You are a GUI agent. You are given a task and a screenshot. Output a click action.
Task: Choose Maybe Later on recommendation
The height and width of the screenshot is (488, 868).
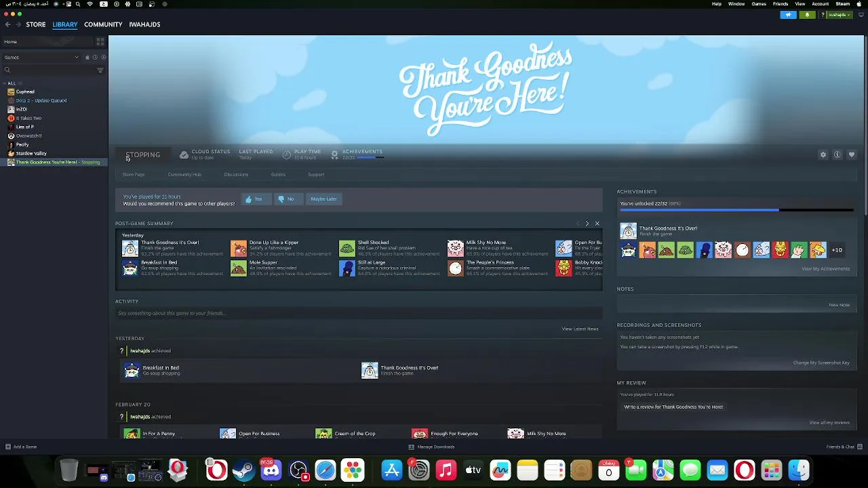323,199
